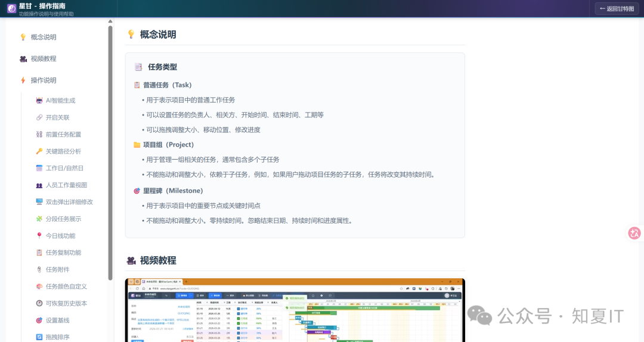The width and height of the screenshot is (644, 342).
Task: Click the 星甘 logo icon in header
Action: (11, 8)
